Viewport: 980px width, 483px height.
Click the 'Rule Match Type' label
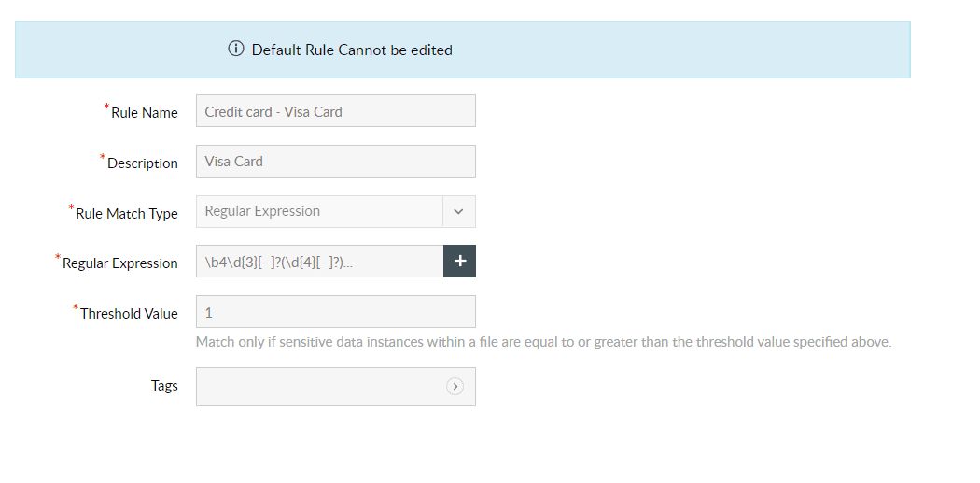tap(127, 214)
